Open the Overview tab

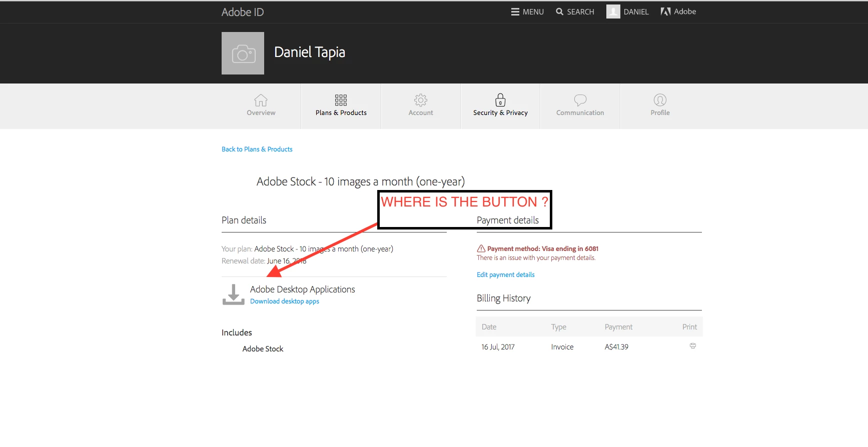[261, 106]
